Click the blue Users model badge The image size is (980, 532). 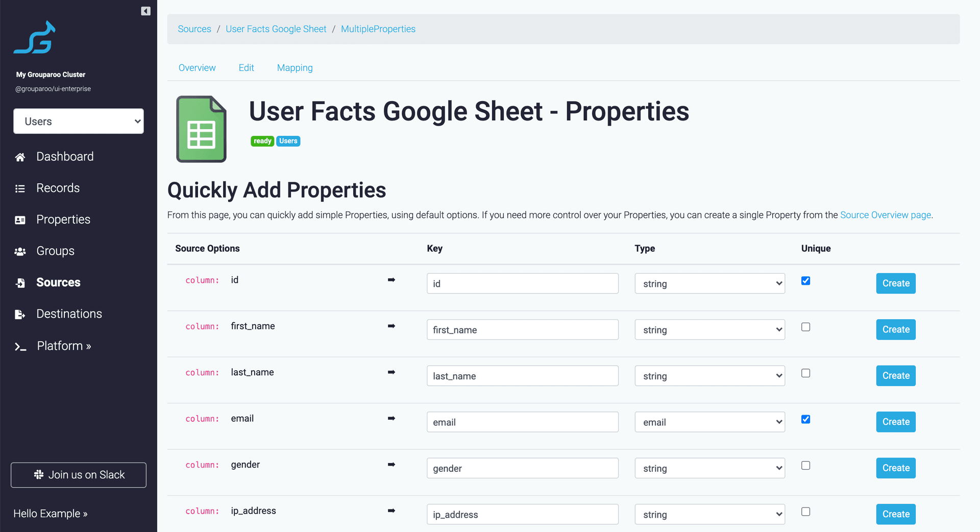[x=288, y=141]
